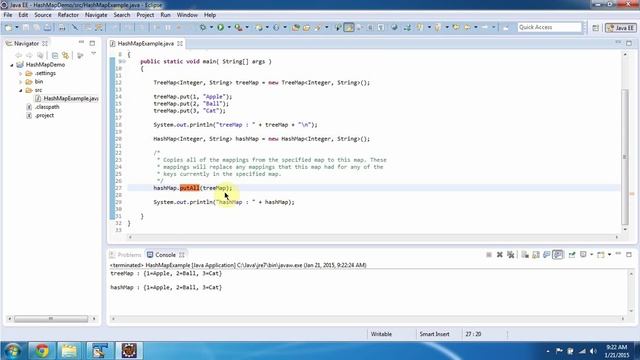Select the .classpath file
640x360 pixels.
point(43,107)
